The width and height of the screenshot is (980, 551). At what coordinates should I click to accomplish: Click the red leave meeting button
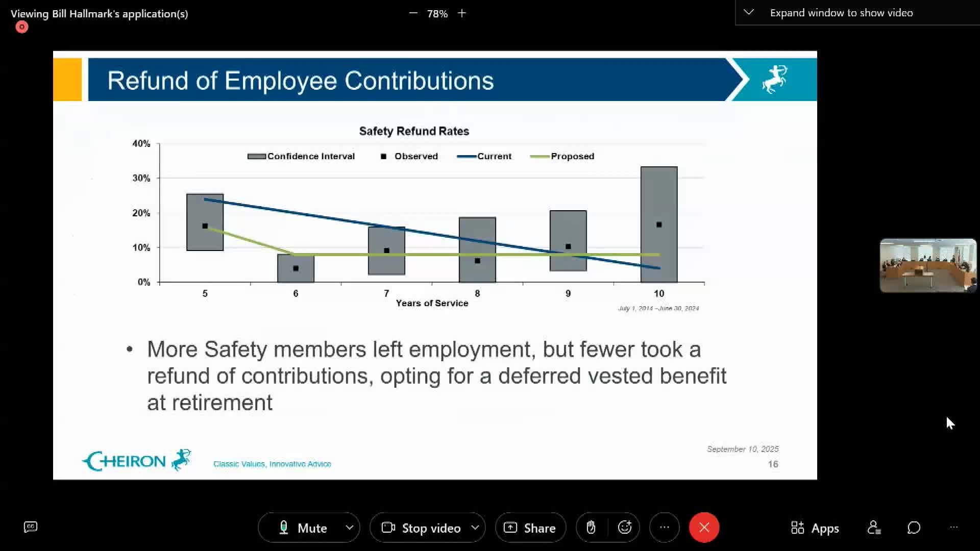coord(704,528)
